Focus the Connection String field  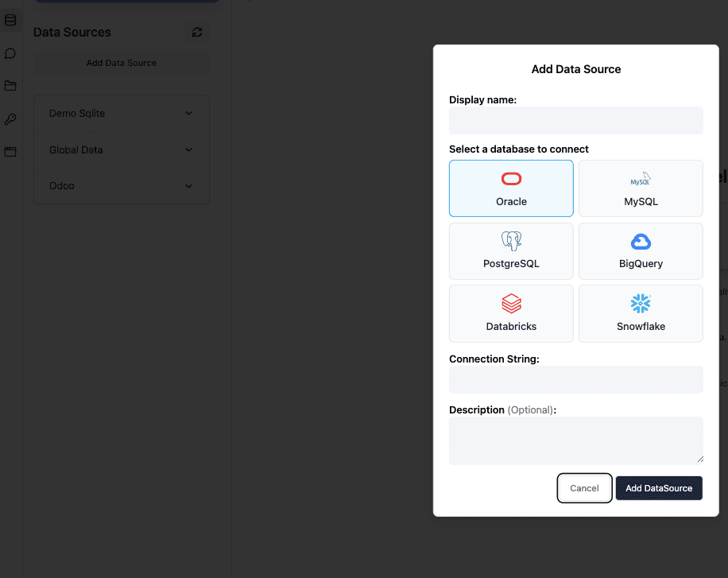click(575, 380)
